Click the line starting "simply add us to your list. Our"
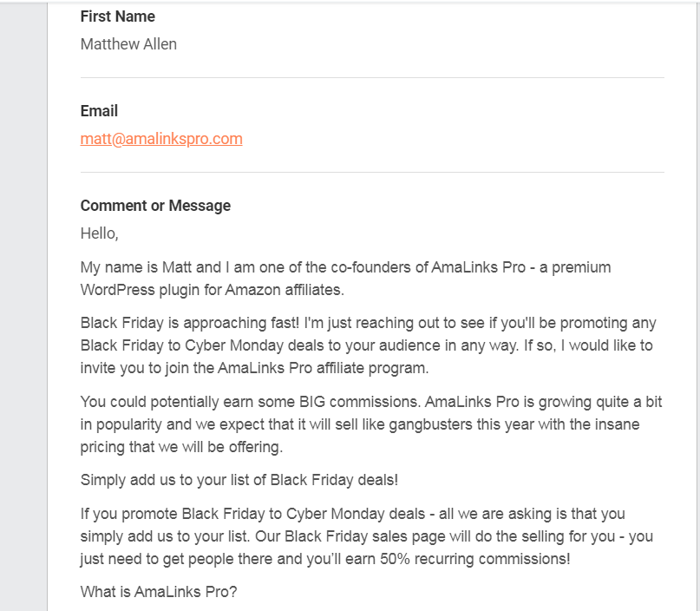Viewport: 700px width, 611px height. point(366,537)
